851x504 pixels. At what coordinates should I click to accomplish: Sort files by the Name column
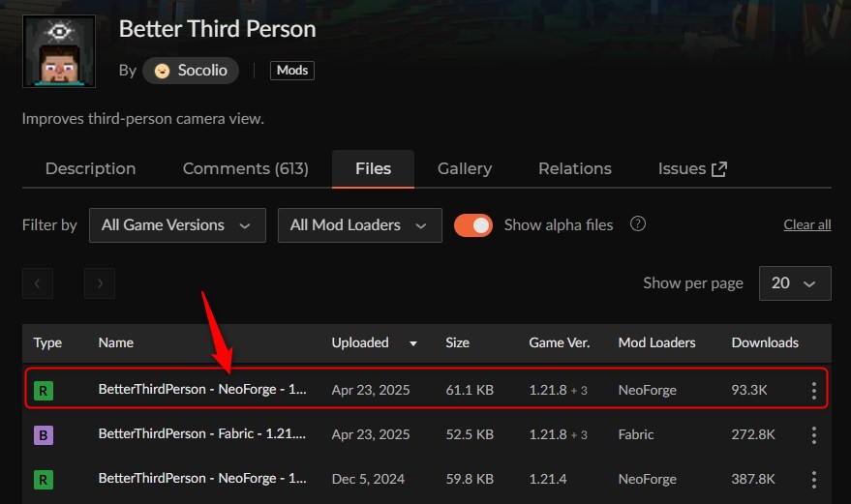115,342
